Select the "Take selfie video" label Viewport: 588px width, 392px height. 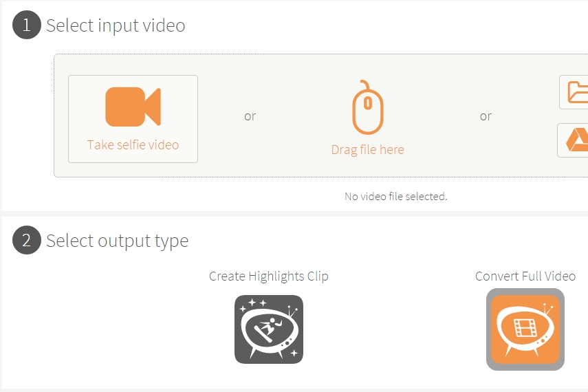pos(133,145)
